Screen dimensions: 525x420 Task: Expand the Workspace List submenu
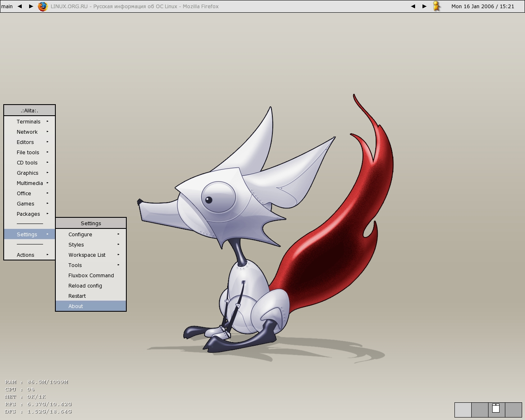[x=91, y=255]
